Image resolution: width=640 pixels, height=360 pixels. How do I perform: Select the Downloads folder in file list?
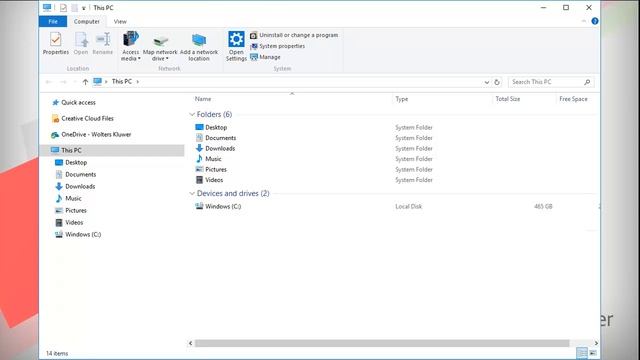tap(216, 149)
